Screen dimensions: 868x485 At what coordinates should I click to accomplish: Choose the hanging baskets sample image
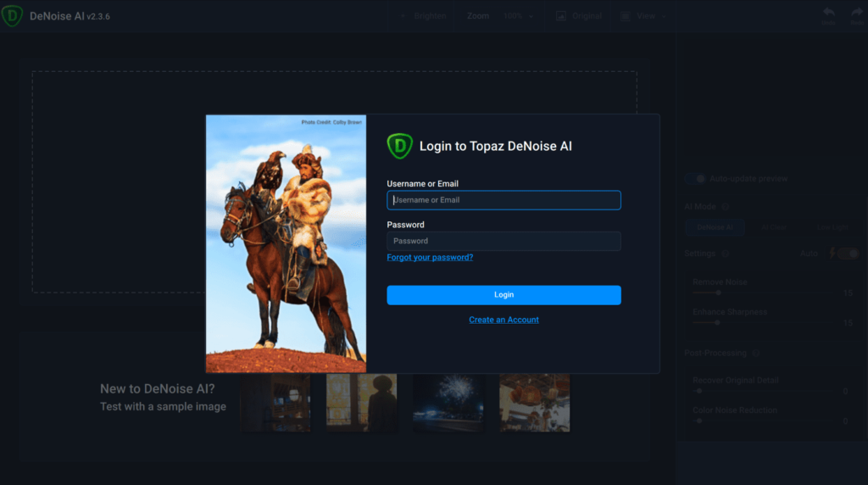[534, 403]
